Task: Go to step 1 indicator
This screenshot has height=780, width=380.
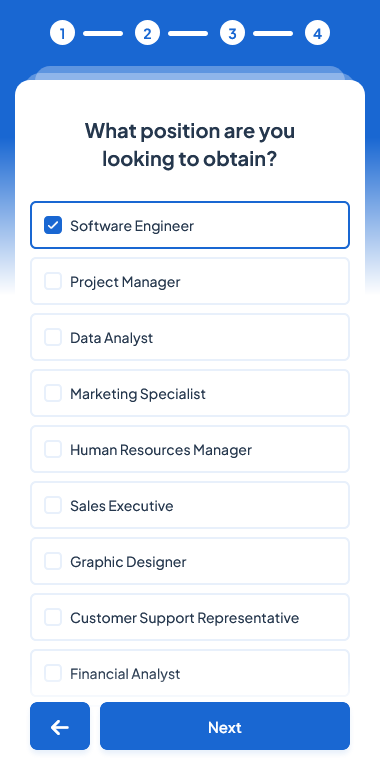Action: (x=62, y=33)
